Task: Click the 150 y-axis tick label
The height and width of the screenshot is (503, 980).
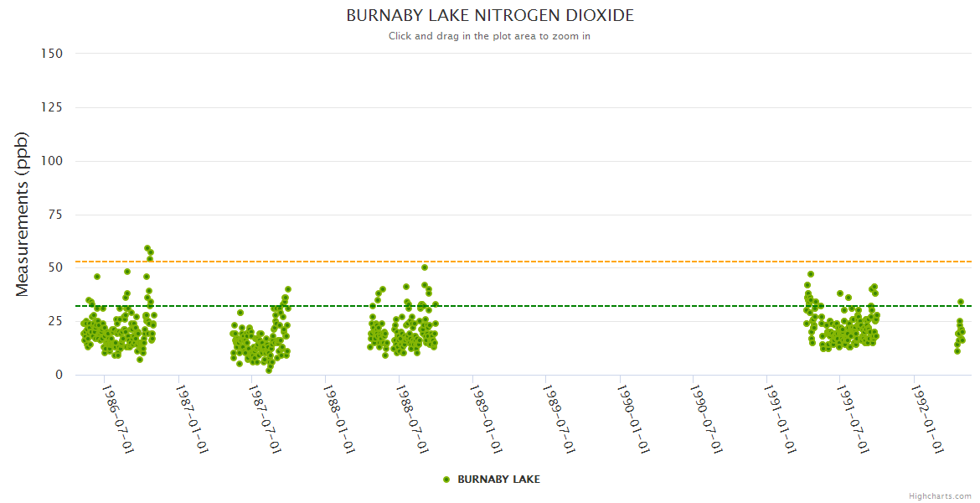Action: point(51,54)
